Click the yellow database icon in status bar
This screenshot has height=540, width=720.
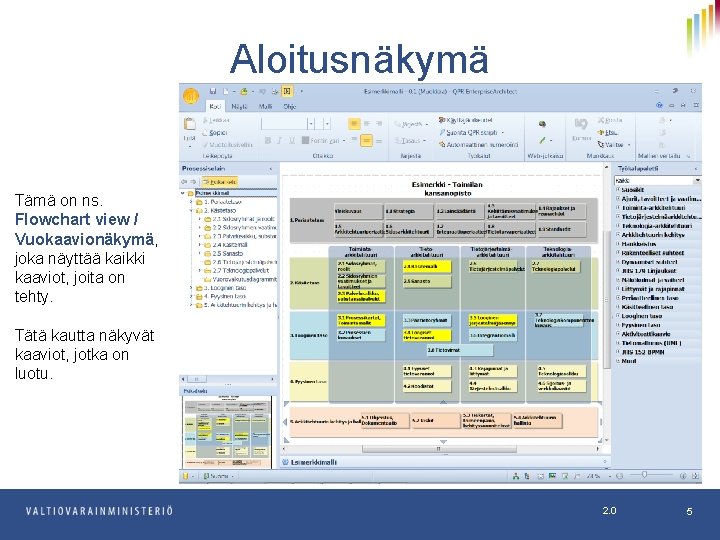[186, 476]
